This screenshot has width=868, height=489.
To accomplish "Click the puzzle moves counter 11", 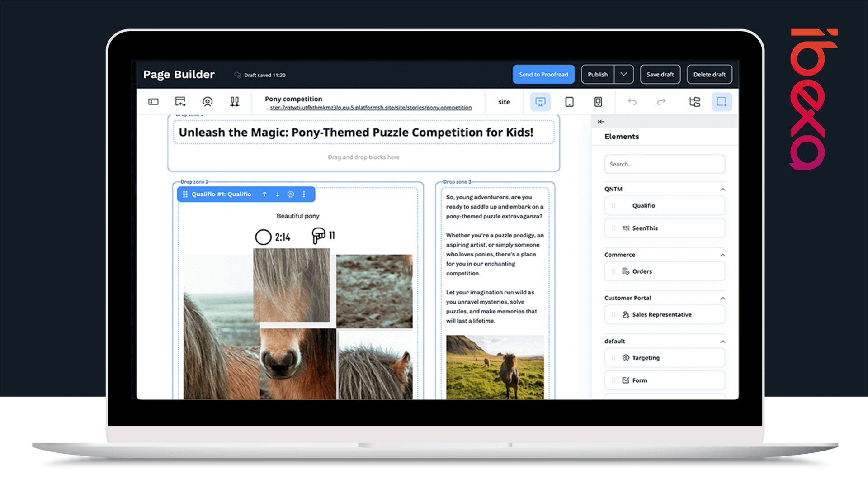I will pyautogui.click(x=324, y=236).
